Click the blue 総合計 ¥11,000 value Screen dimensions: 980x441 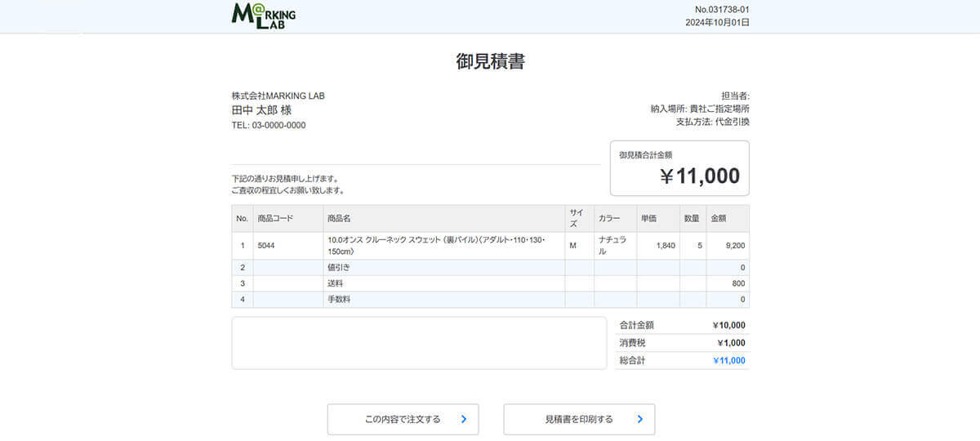(729, 360)
